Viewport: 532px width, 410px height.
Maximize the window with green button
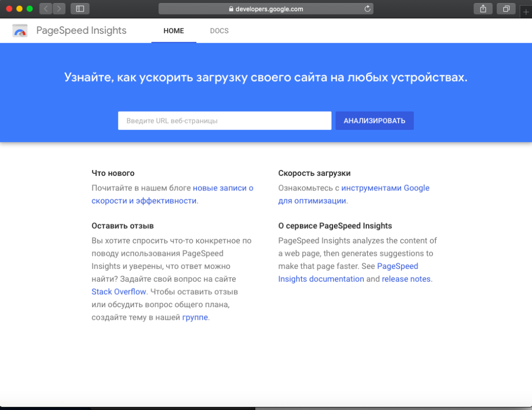[x=30, y=9]
